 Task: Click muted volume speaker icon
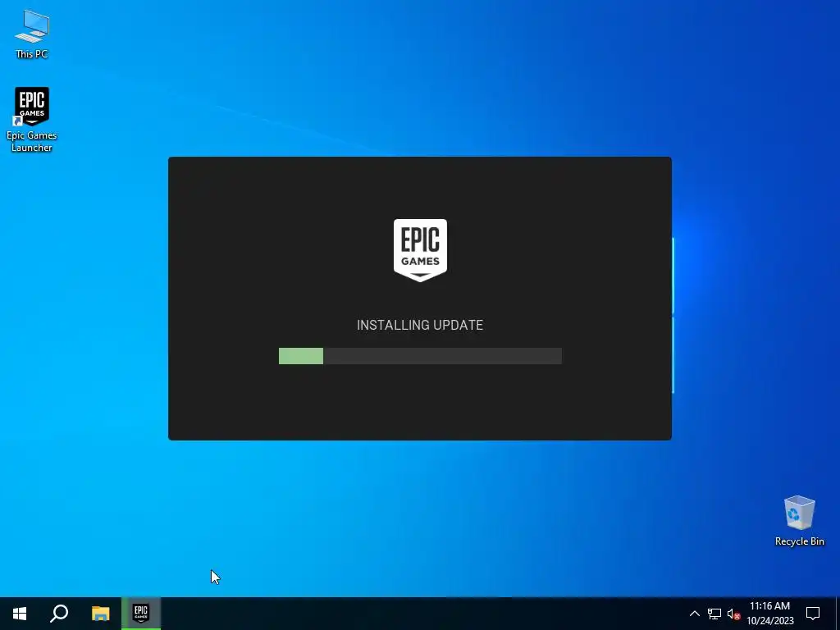[x=733, y=614]
